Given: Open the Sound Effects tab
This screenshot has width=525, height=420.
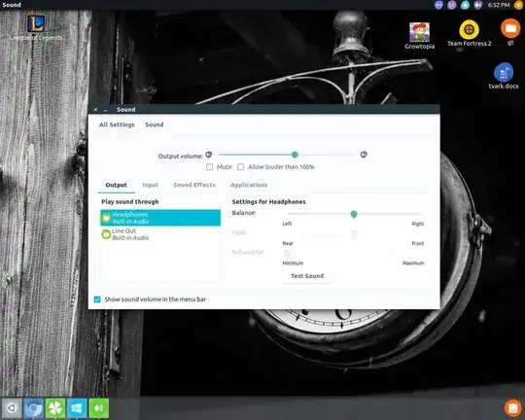Looking at the screenshot, I should [x=194, y=185].
